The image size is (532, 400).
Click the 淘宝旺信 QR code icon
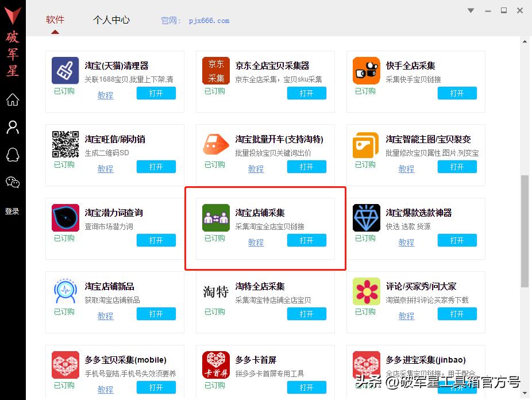[x=65, y=144]
